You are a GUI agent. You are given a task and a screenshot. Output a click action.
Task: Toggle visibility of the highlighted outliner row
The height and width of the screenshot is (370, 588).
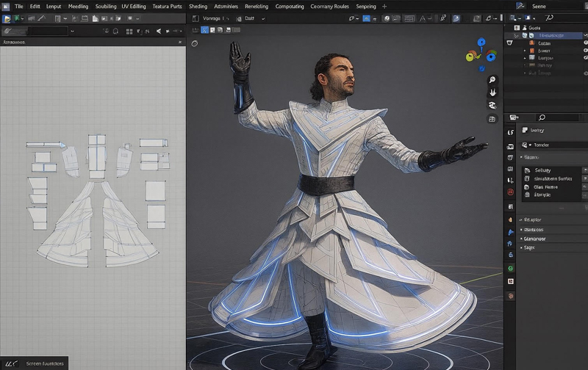point(584,35)
